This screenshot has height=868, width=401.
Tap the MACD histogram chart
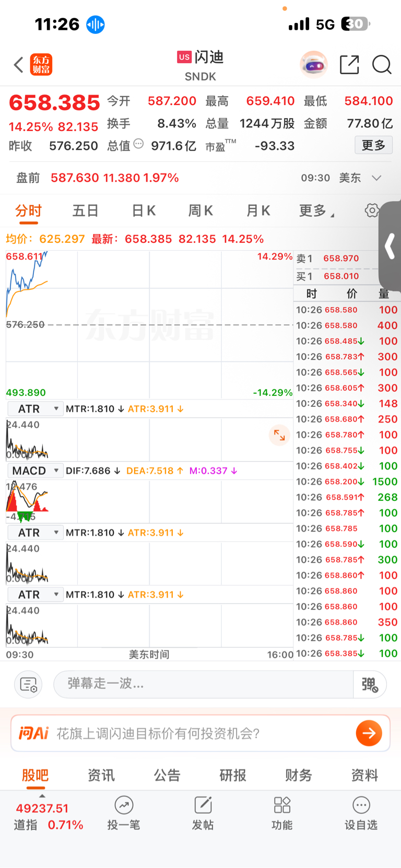(x=149, y=502)
